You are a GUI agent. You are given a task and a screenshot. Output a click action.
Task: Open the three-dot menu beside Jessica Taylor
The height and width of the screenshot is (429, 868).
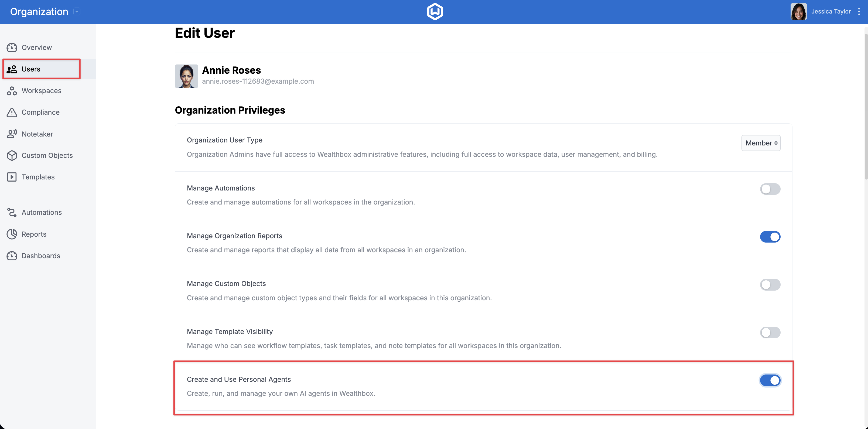(859, 12)
